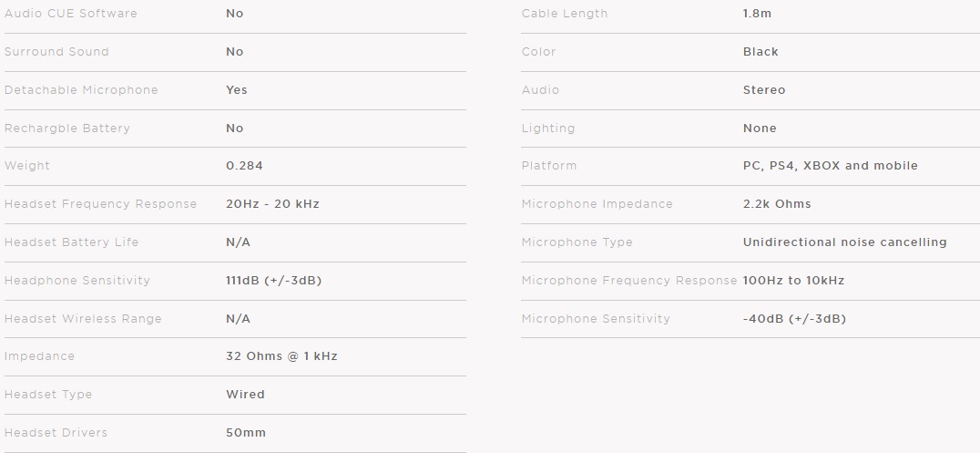This screenshot has width=980, height=453.
Task: Select the PC, PS4, XBOX and mobile text
Action: coord(830,166)
